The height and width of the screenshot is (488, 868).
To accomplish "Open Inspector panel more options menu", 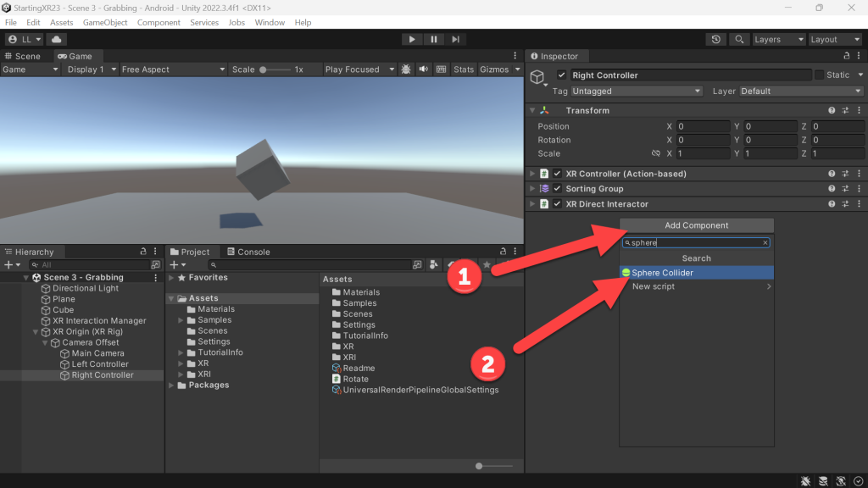I will pos(860,56).
